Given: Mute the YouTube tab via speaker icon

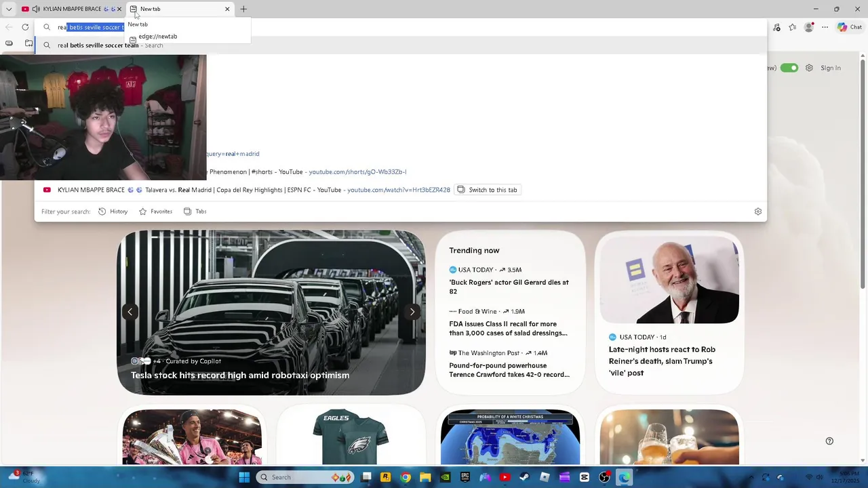Looking at the screenshot, I should (35, 9).
